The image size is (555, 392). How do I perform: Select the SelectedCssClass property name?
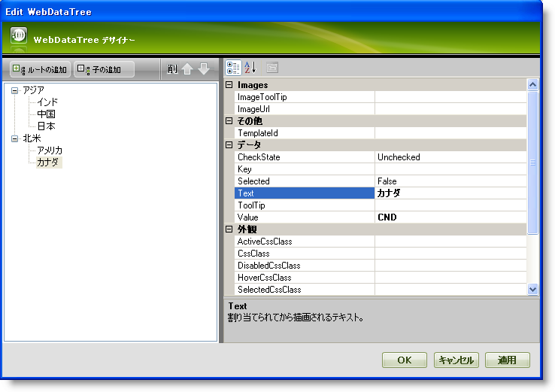point(305,290)
